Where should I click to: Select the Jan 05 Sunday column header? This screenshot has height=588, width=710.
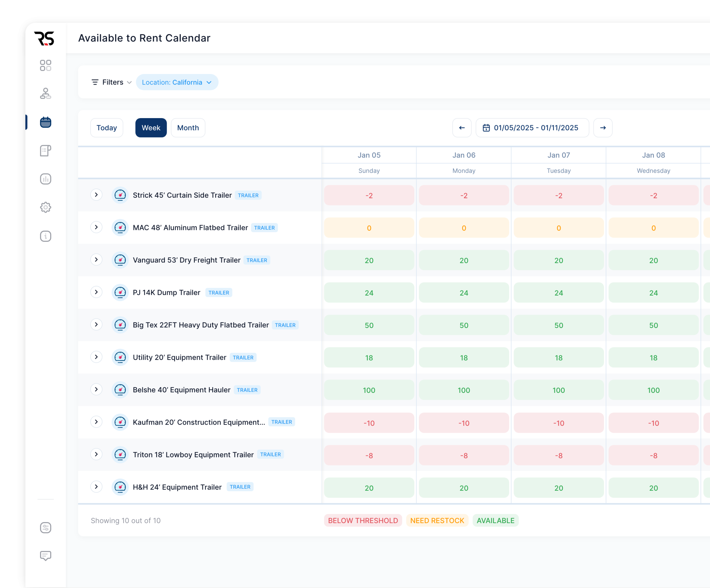pos(369,162)
